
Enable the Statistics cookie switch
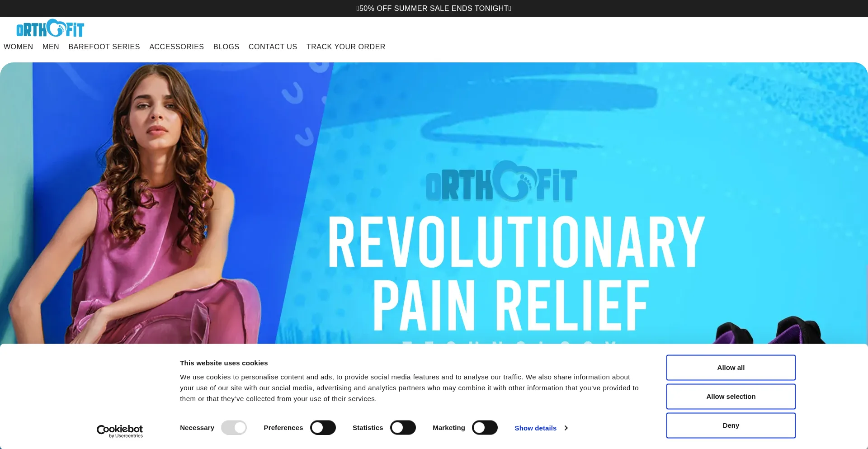pyautogui.click(x=403, y=428)
